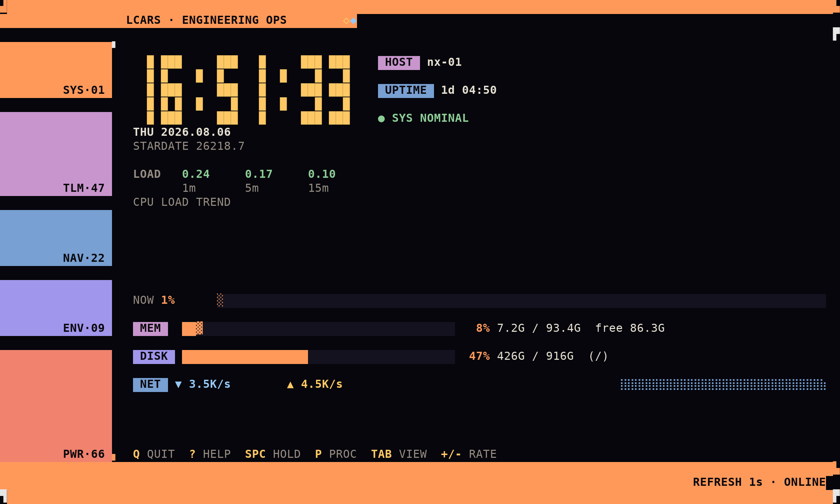Viewport: 840px width, 504px height.
Task: Click the upload arrow next to 4.5K/s
Action: click(290, 385)
